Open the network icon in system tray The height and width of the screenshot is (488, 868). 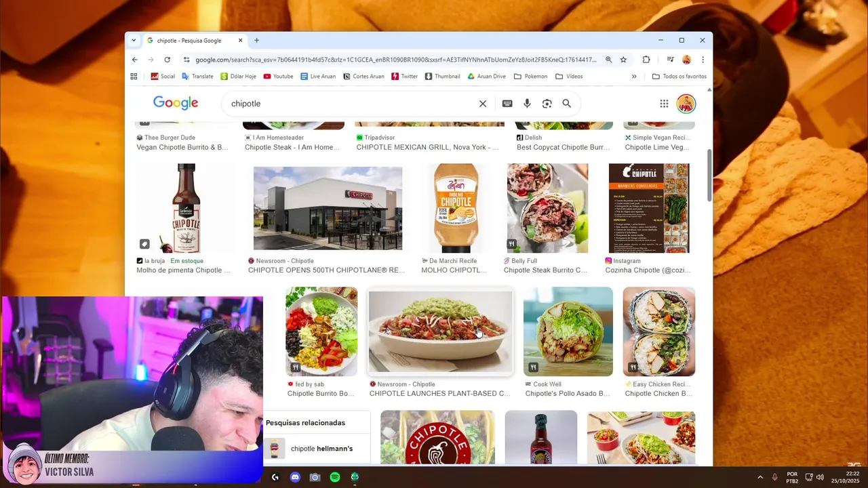tap(808, 477)
